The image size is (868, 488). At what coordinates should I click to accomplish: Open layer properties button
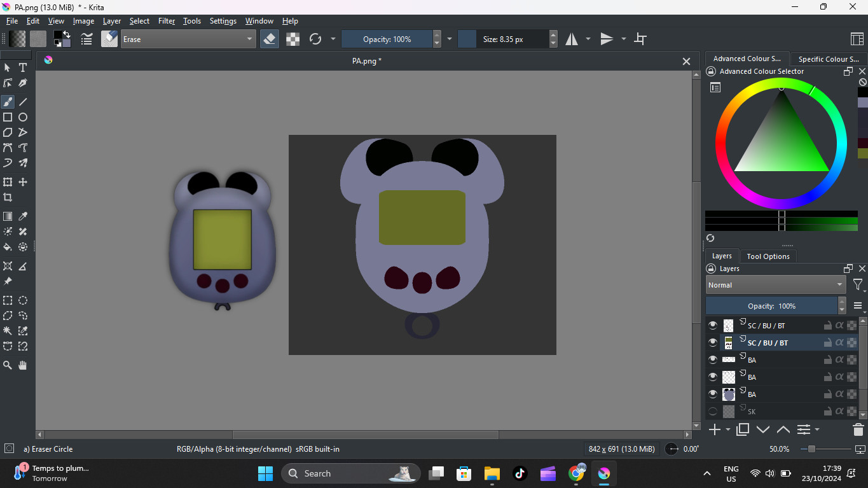[804, 429]
